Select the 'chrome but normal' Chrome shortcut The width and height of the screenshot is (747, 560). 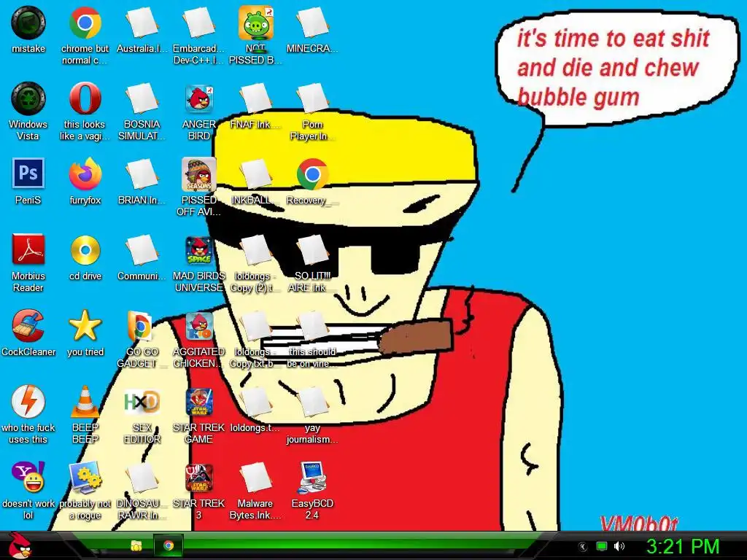pyautogui.click(x=85, y=23)
